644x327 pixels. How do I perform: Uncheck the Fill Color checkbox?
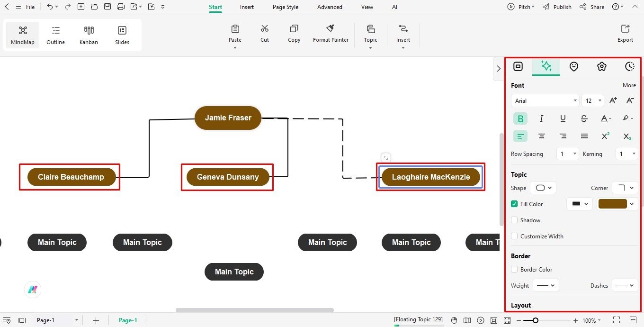pos(514,204)
